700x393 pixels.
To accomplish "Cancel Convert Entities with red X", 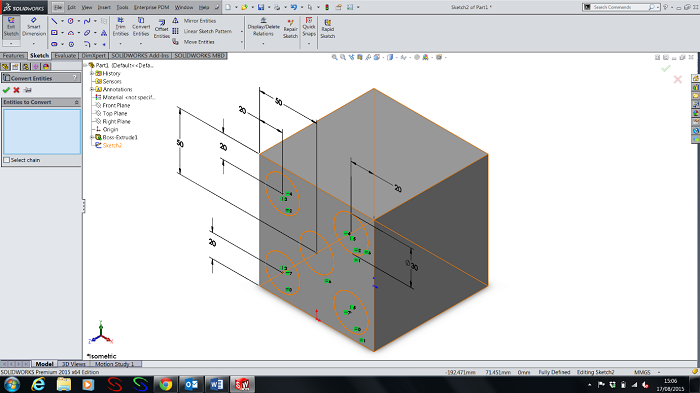I will 17,90.
